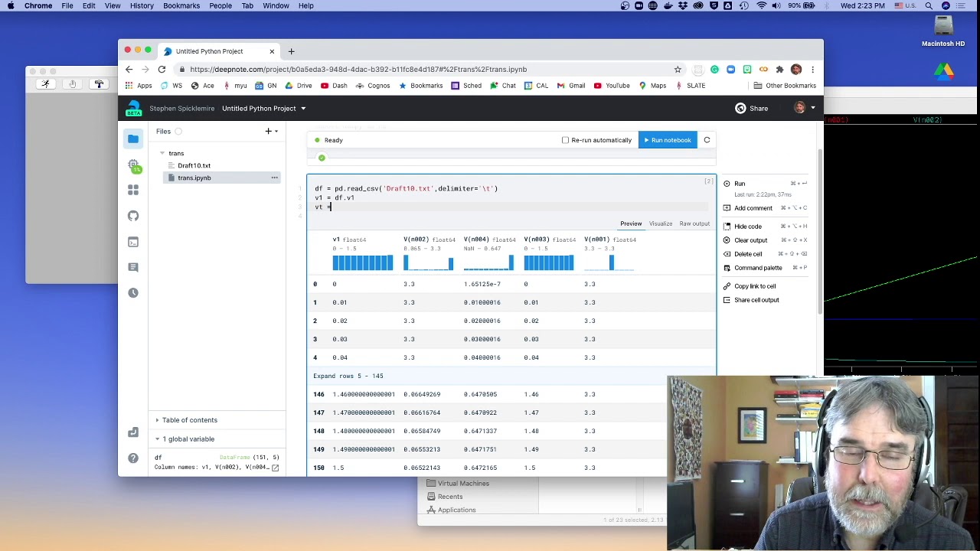Open the help question mark icon
Screen dimensions: 980x551
133,458
